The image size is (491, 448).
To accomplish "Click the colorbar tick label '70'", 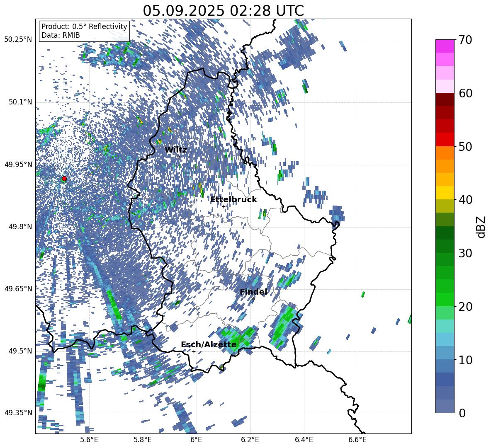I will pos(465,40).
